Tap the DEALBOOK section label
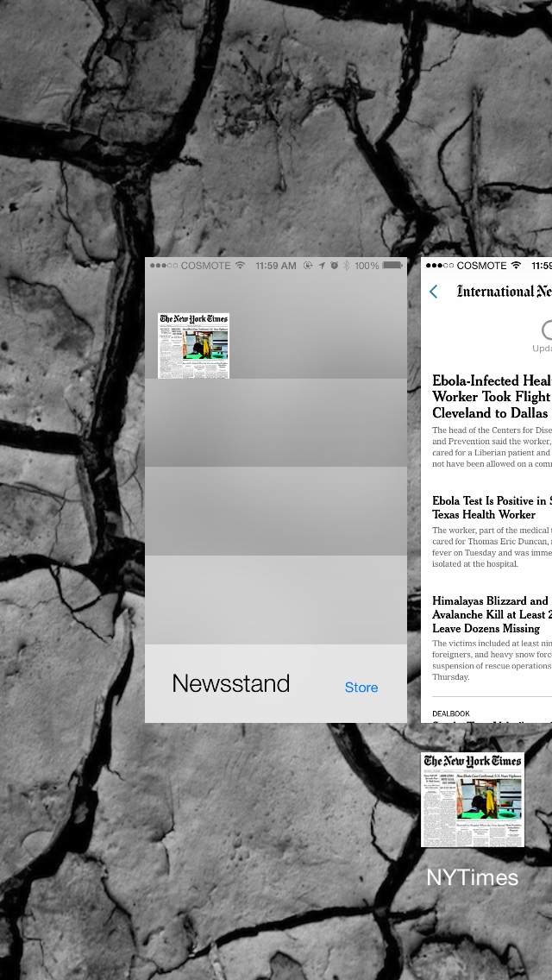Screen dimensions: 552x980 (x=451, y=713)
